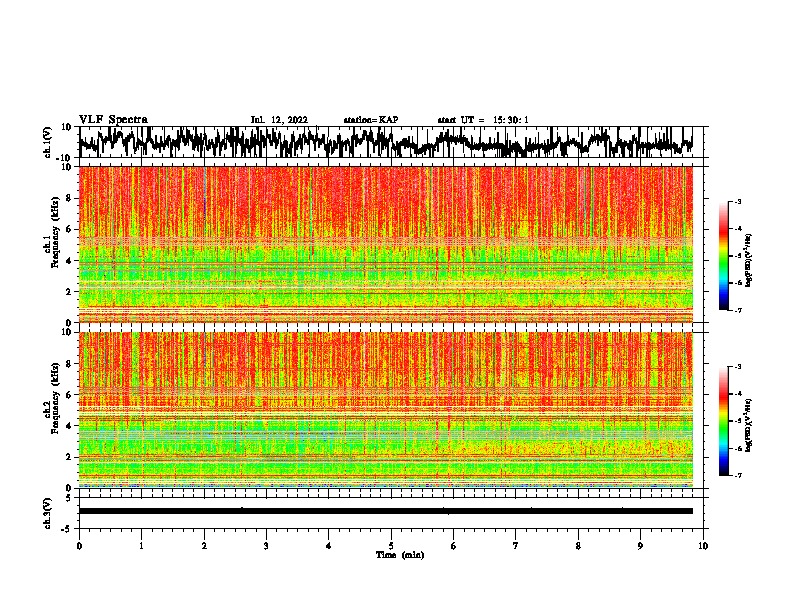This screenshot has height=612, width=792.
Task: Click the ch.1 waveform trace panel
Action: [391, 142]
